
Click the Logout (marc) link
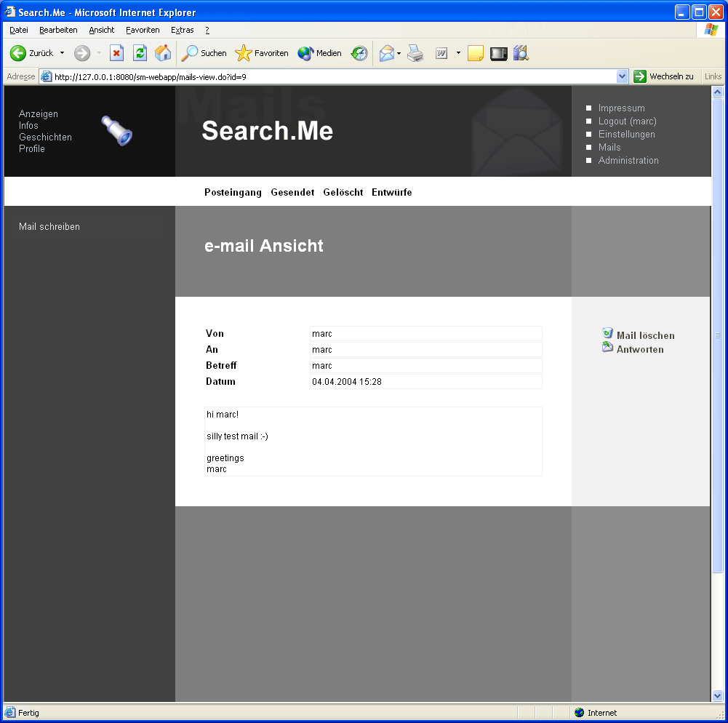627,121
